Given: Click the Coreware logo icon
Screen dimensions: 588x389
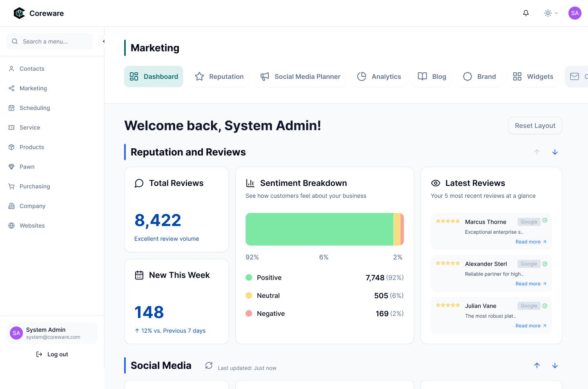Looking at the screenshot, I should click(x=19, y=13).
